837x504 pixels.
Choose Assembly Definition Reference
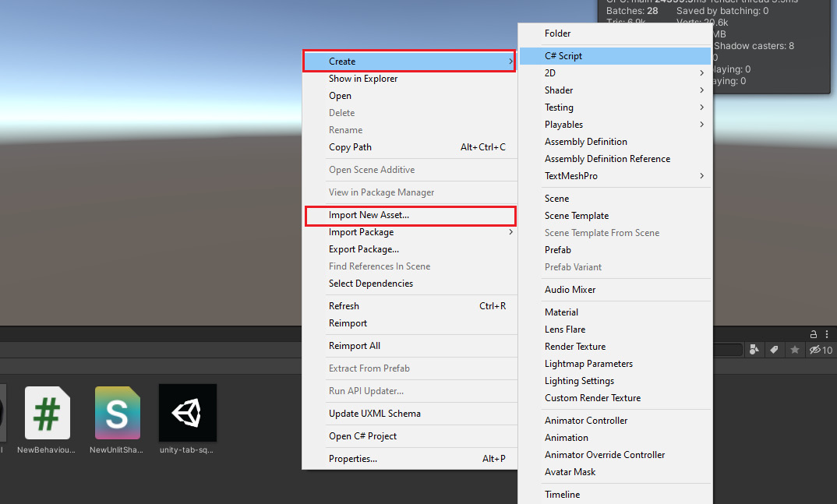pyautogui.click(x=615, y=159)
